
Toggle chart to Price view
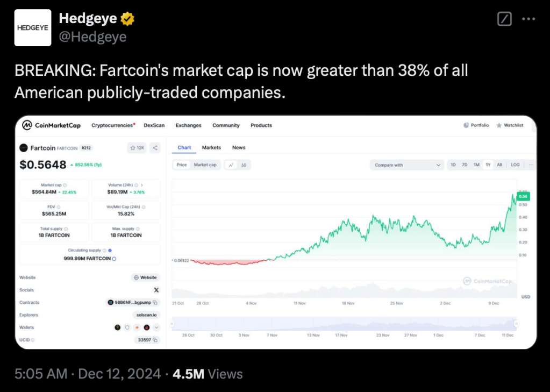point(182,165)
